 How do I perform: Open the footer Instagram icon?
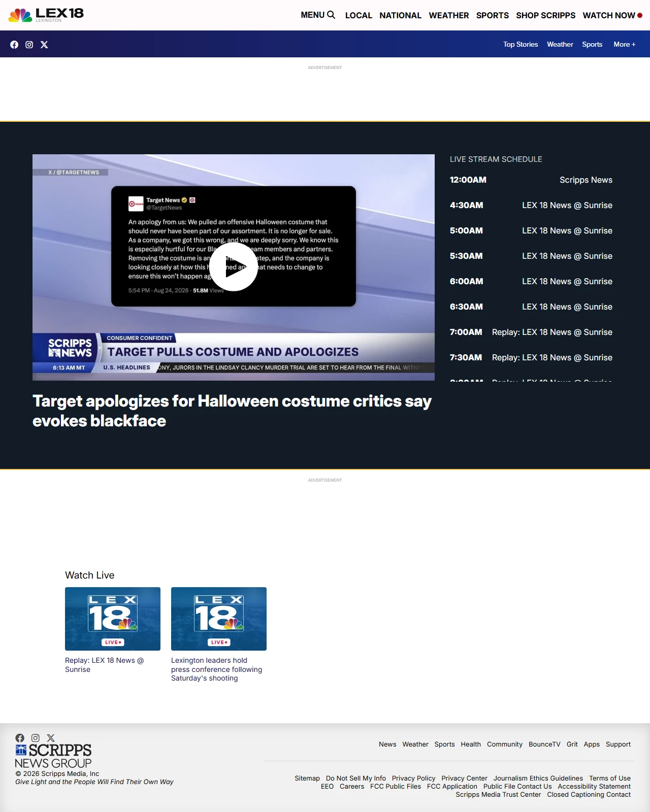click(36, 738)
